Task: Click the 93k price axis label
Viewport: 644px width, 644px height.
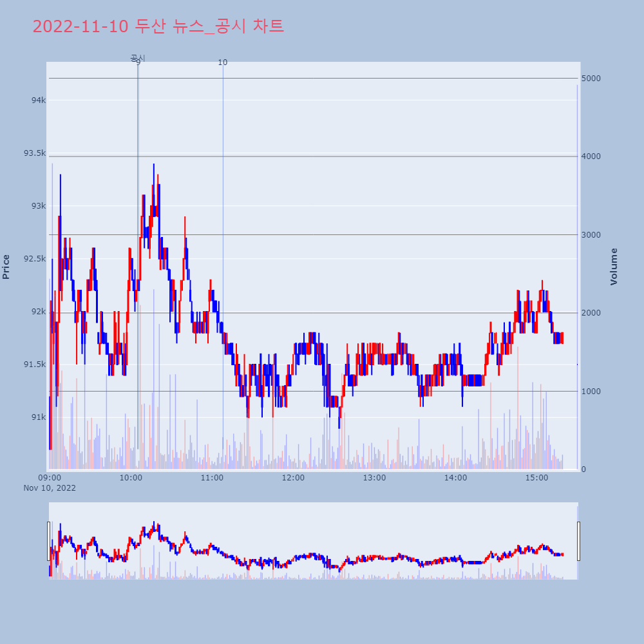Action: pyautogui.click(x=39, y=206)
